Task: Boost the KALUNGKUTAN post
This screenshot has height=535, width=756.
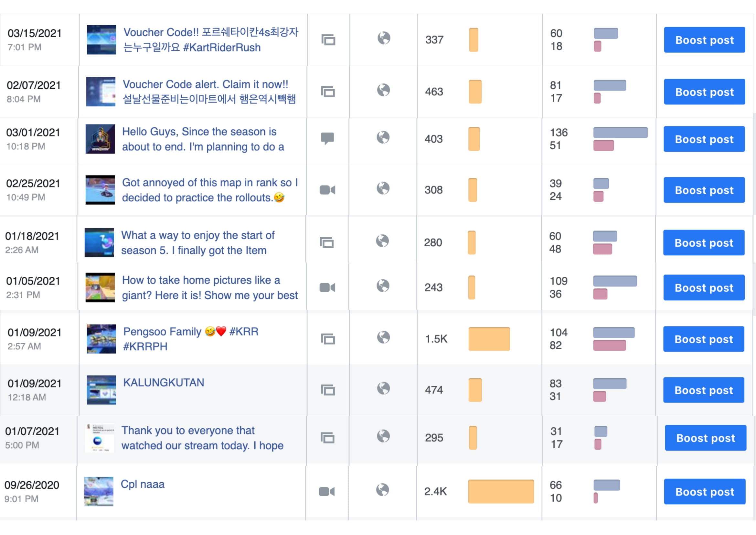Action: 704,390
